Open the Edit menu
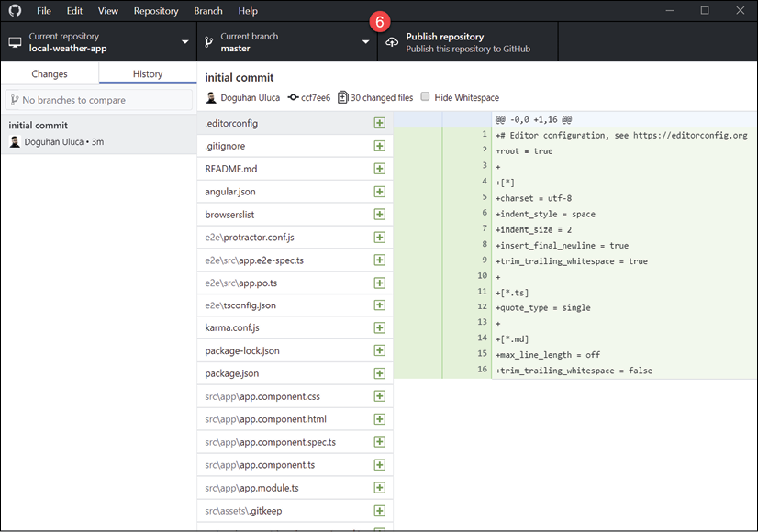758x532 pixels. 74,11
